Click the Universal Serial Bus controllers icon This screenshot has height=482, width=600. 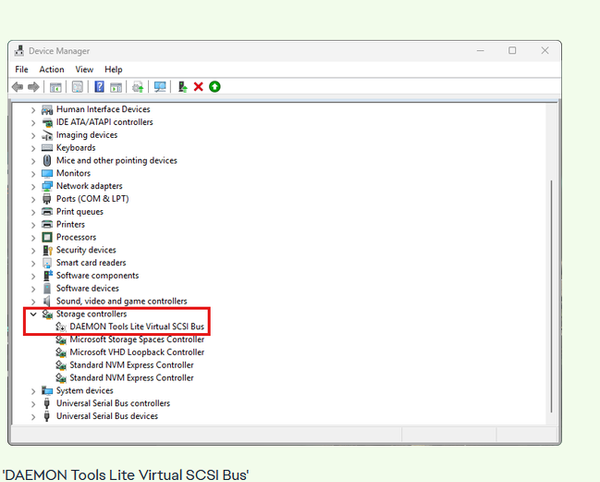(47, 403)
